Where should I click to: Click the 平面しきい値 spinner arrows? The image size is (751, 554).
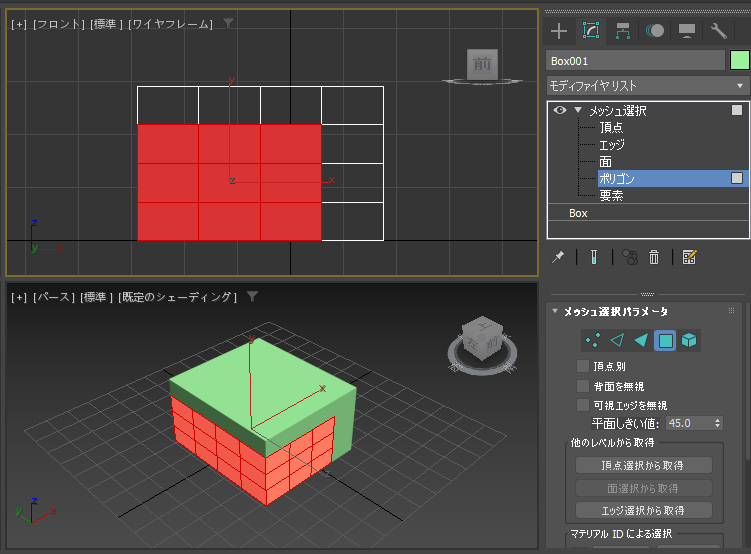(717, 423)
